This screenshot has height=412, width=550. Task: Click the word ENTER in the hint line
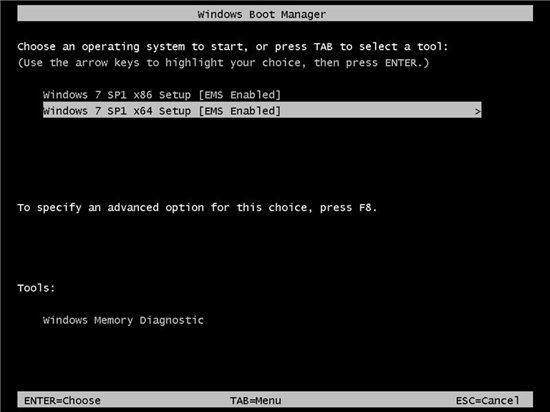(x=401, y=63)
